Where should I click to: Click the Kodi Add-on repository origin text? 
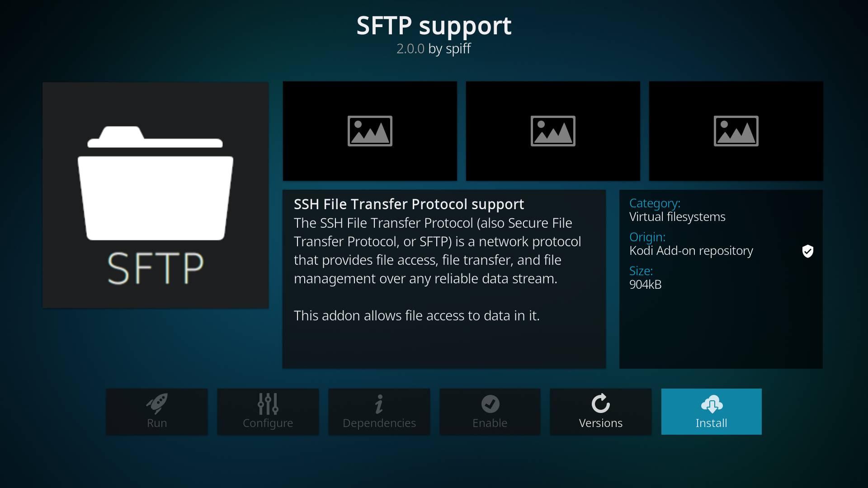tap(691, 251)
